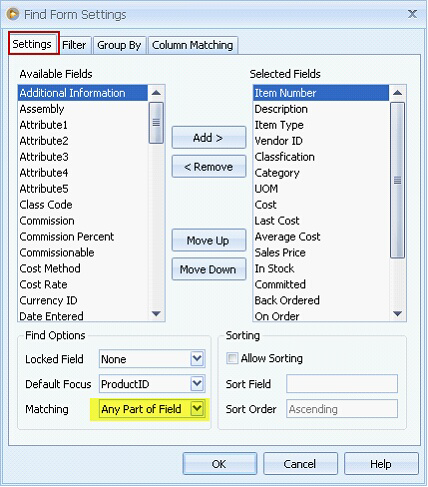Image resolution: width=428 pixels, height=487 pixels.
Task: Select In Stock in Selected Fields
Action: click(x=321, y=269)
